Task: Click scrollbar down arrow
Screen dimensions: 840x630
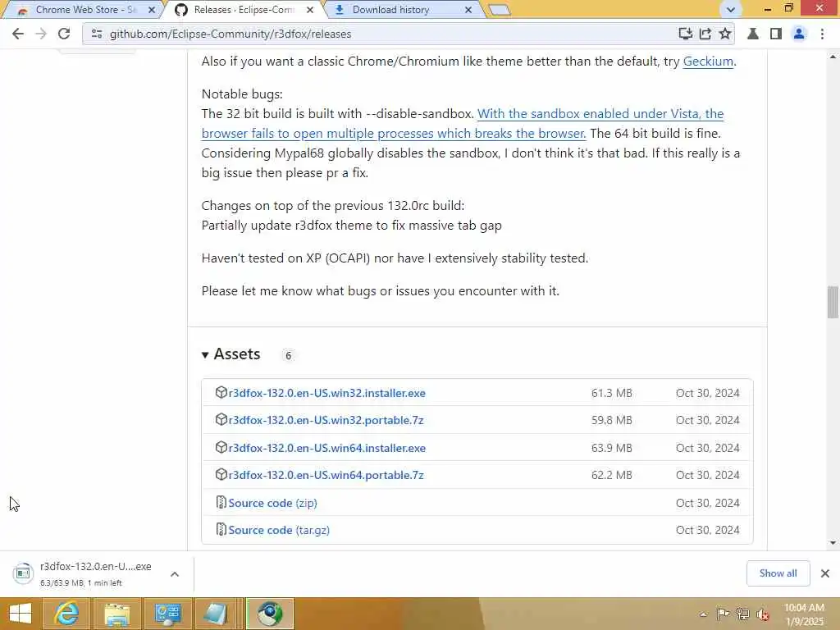Action: pos(833,543)
